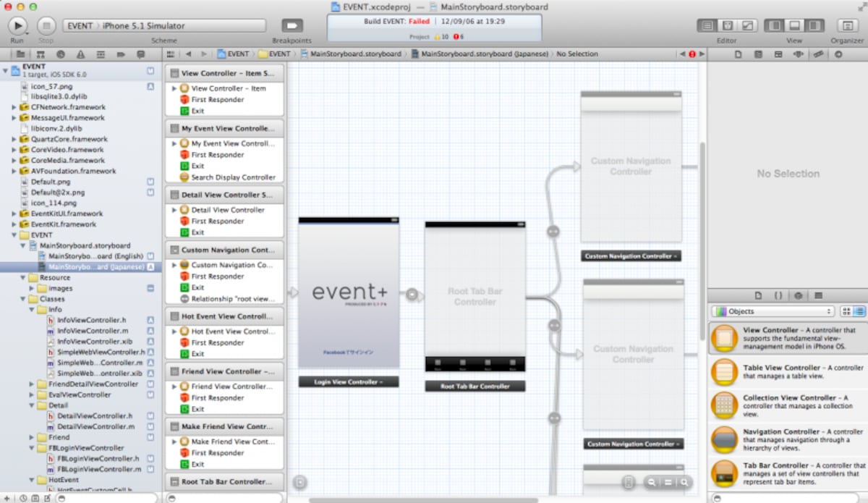Add a new file with the plus button

(x=6, y=498)
